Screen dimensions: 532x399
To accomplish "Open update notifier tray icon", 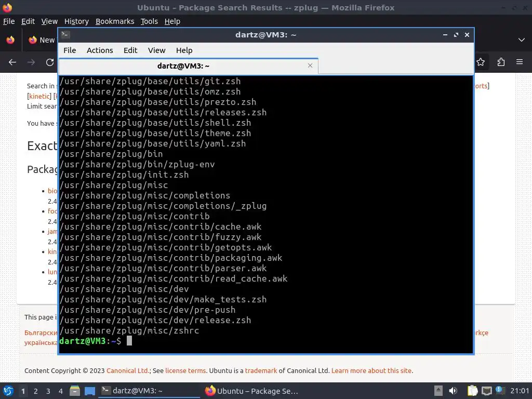I will pos(499,390).
